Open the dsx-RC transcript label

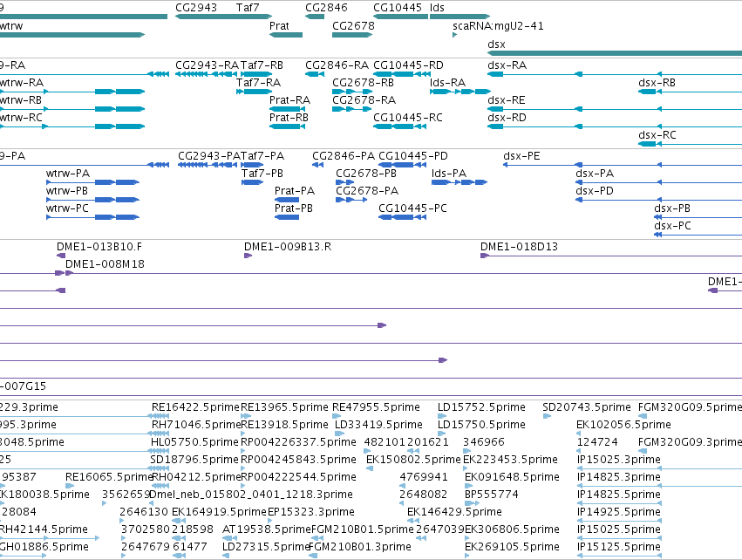point(657,135)
